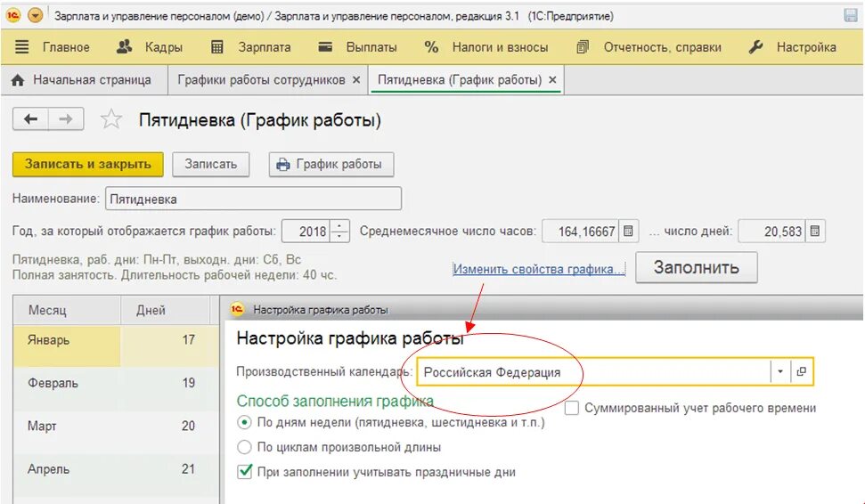This screenshot has height=504, width=865.
Task: Click the percent icon for Налоги и взносы
Action: pyautogui.click(x=431, y=47)
